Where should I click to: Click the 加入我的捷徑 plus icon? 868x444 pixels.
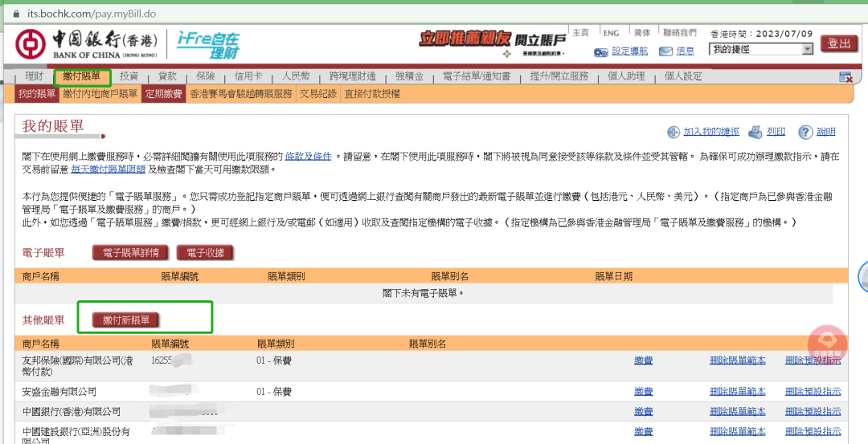(x=674, y=132)
